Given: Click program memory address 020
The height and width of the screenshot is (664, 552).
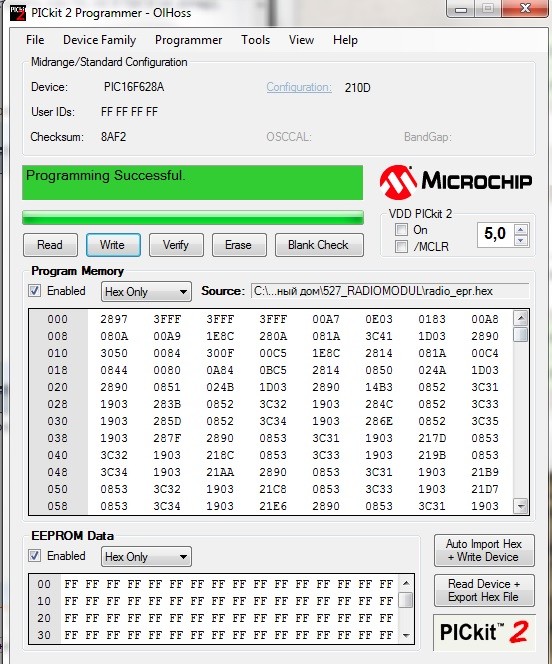Looking at the screenshot, I should 58,387.
